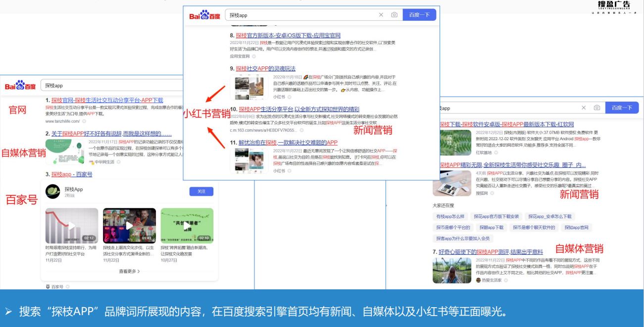Clear the center search box with the X icon
Screen dimensions: 644x327
381,15
